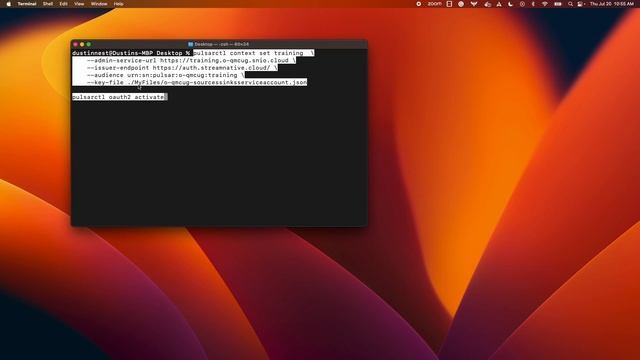Open the Help menu

point(118,4)
